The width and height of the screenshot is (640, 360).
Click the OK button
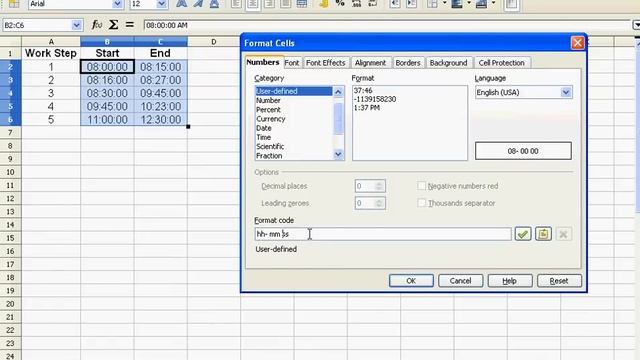click(411, 281)
